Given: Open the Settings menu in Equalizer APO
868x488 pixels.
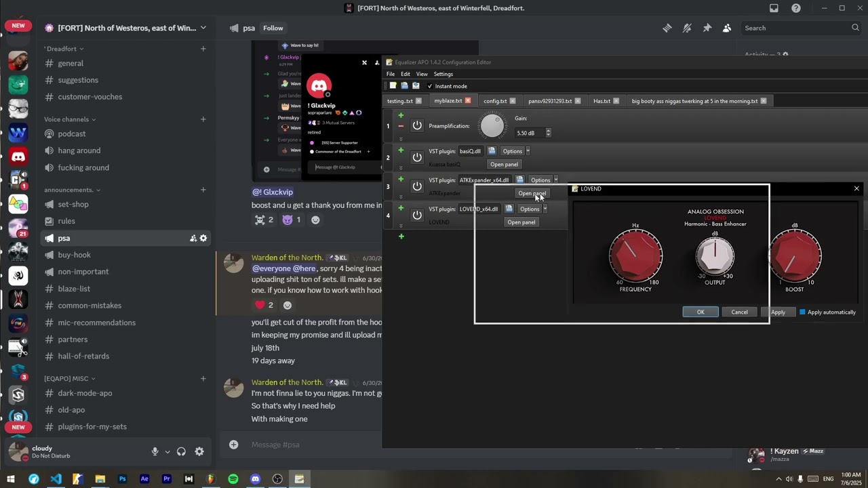Looking at the screenshot, I should (443, 74).
